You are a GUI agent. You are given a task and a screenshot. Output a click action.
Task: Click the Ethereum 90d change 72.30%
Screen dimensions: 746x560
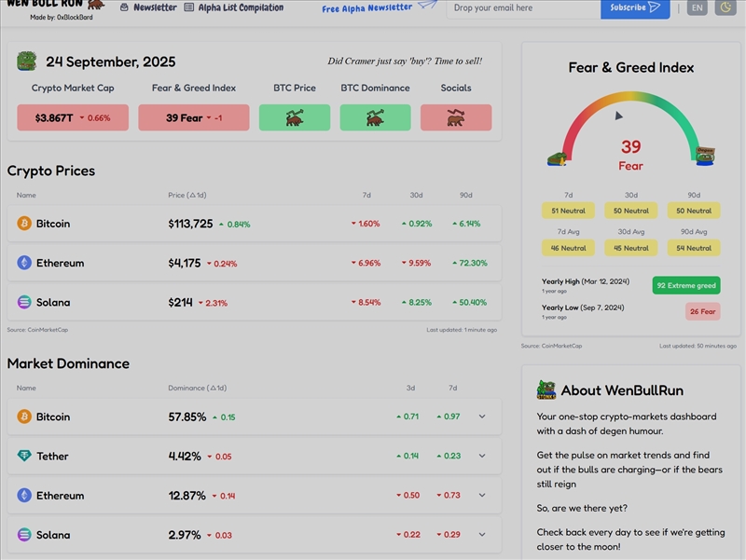(x=470, y=263)
